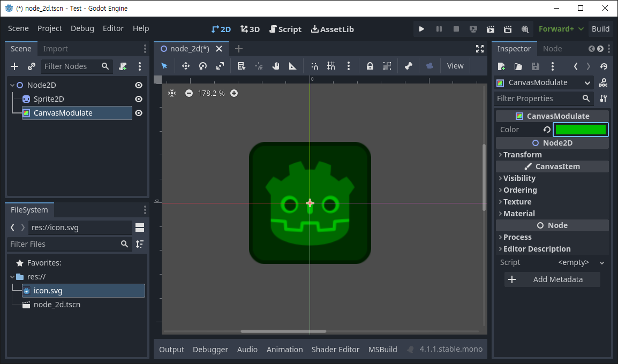Open list of selectable nodes tool
The height and width of the screenshot is (364, 618).
(241, 66)
